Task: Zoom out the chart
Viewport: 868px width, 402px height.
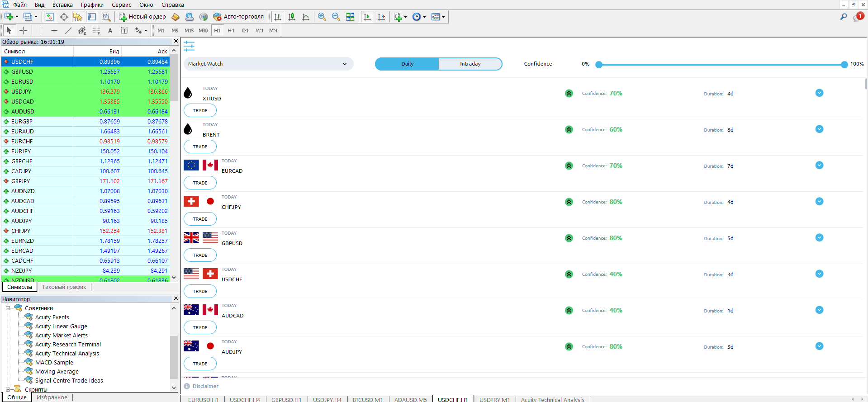Action: 336,17
